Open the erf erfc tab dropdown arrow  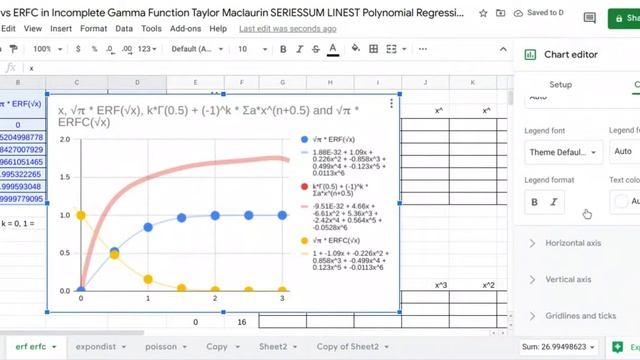click(54, 347)
